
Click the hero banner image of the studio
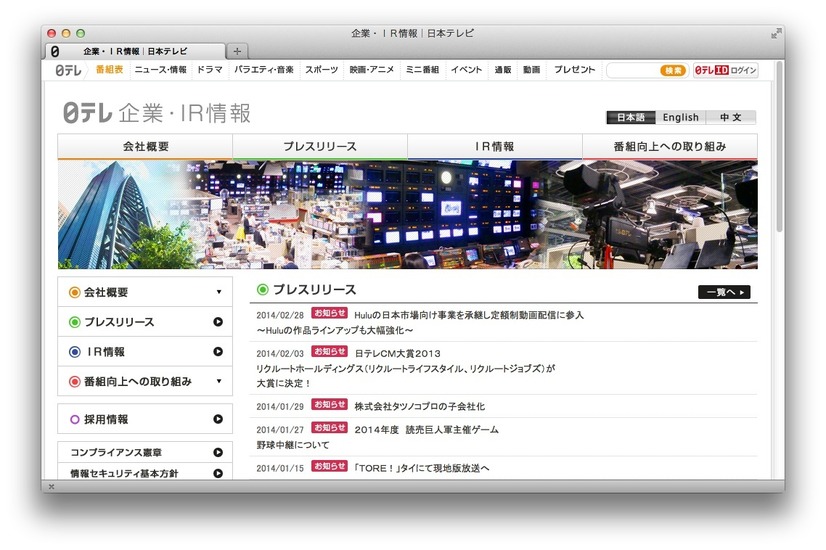[408, 215]
